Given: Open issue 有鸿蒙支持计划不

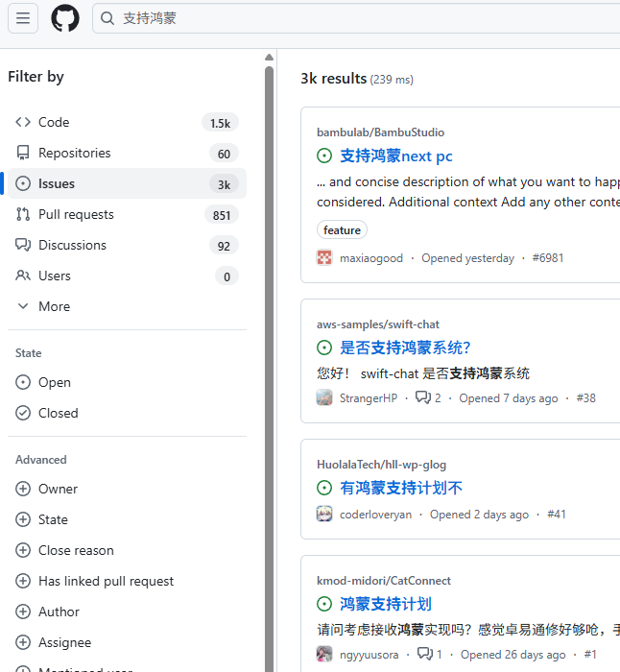Looking at the screenshot, I should [401, 488].
